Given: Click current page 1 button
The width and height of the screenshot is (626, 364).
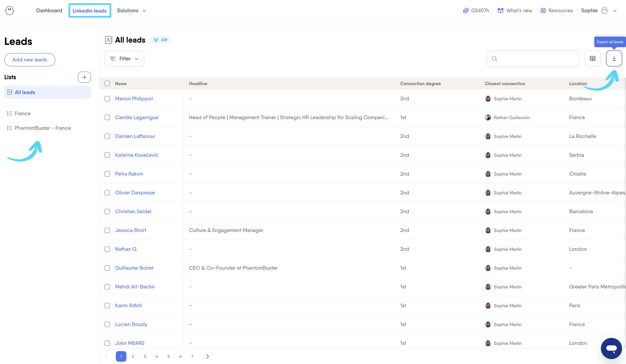Looking at the screenshot, I should click(121, 356).
